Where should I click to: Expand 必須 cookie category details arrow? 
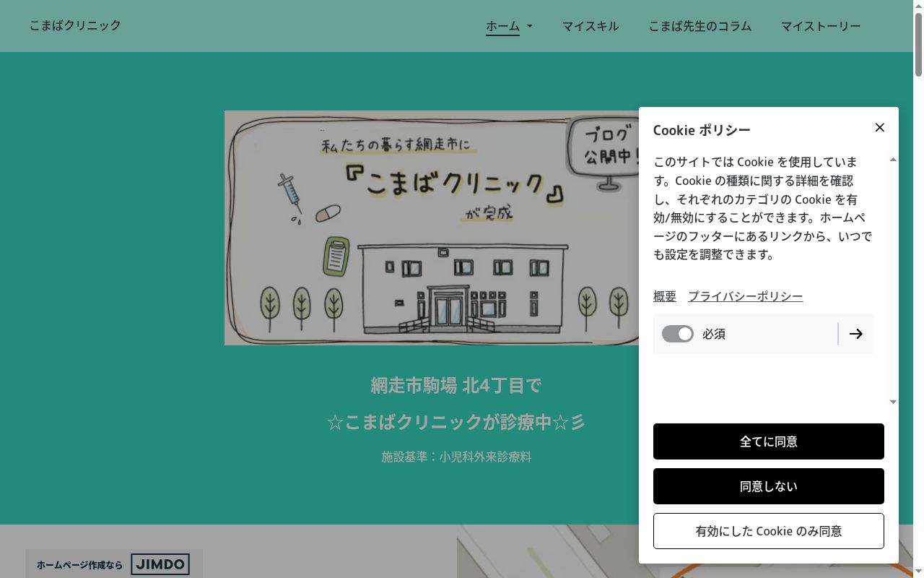856,334
